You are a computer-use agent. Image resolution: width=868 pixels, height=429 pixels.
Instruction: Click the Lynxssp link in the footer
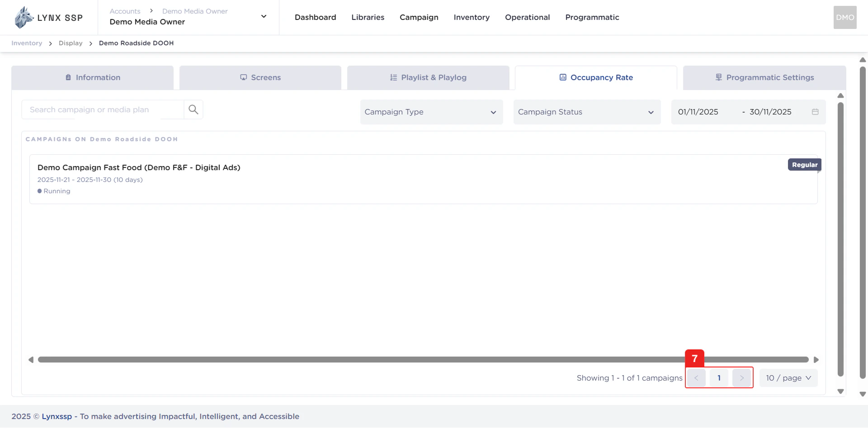(57, 416)
